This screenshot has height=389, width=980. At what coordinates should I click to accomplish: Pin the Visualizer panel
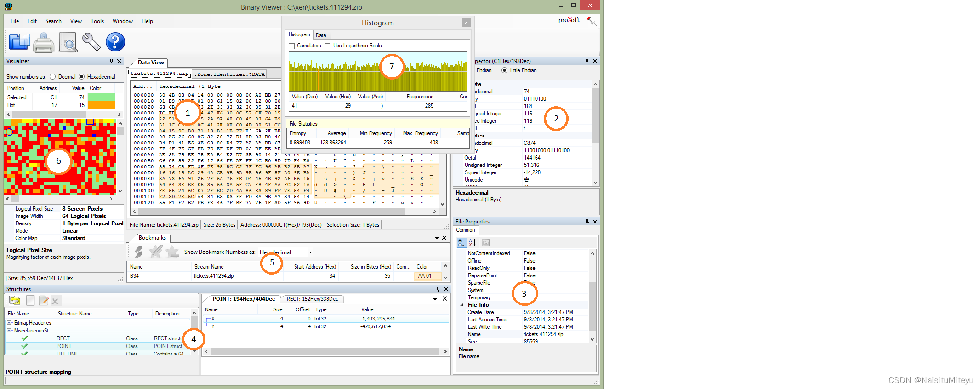click(111, 61)
